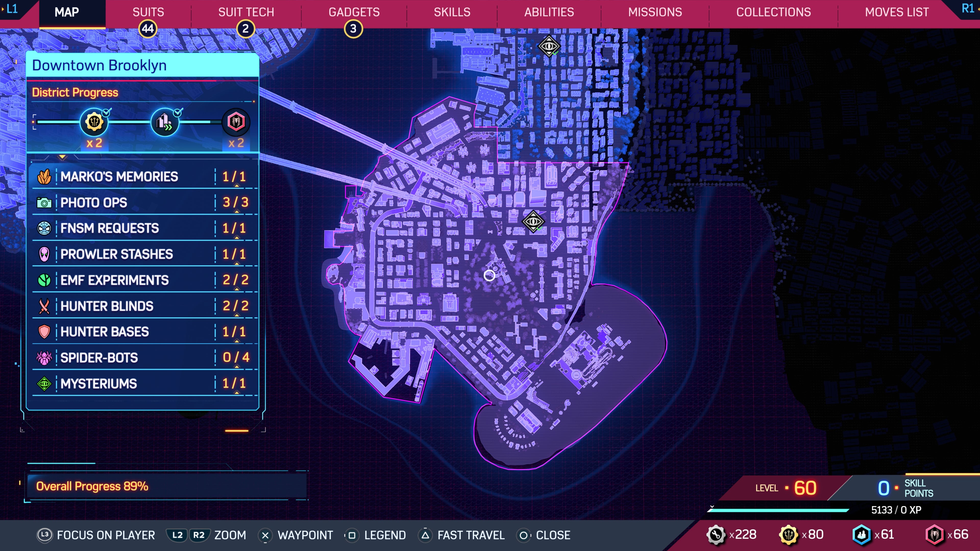Image resolution: width=980 pixels, height=551 pixels.
Task: Click the Hero Token reward icon
Action: point(236,122)
